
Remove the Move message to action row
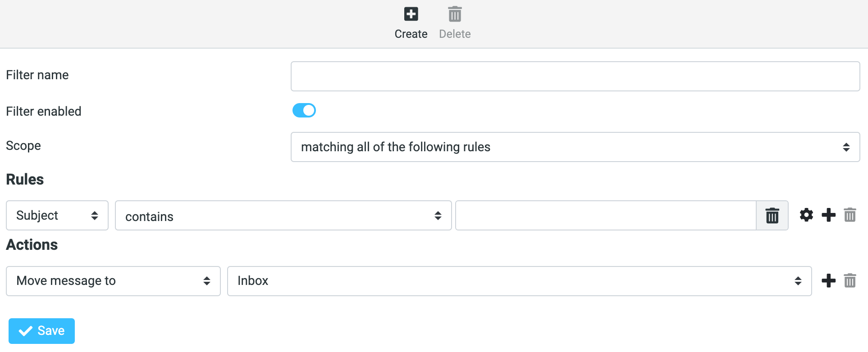pyautogui.click(x=850, y=281)
